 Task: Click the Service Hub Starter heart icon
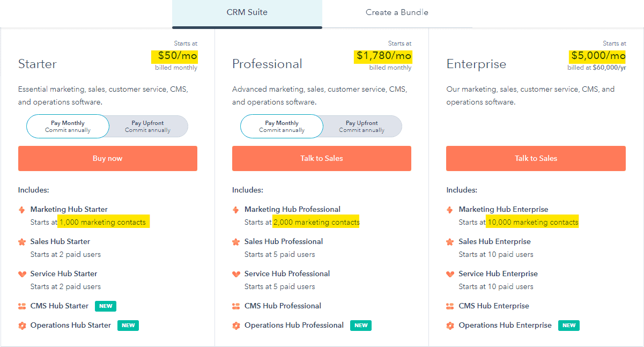(x=22, y=274)
